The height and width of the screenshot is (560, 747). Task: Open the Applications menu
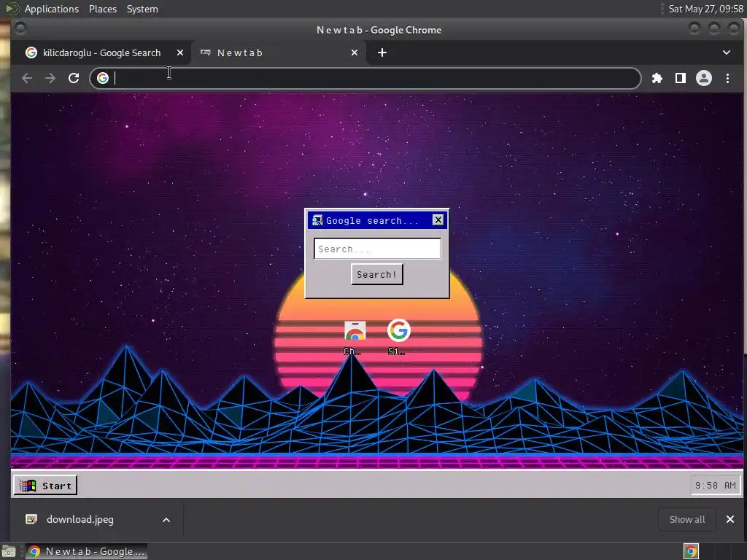click(x=52, y=9)
